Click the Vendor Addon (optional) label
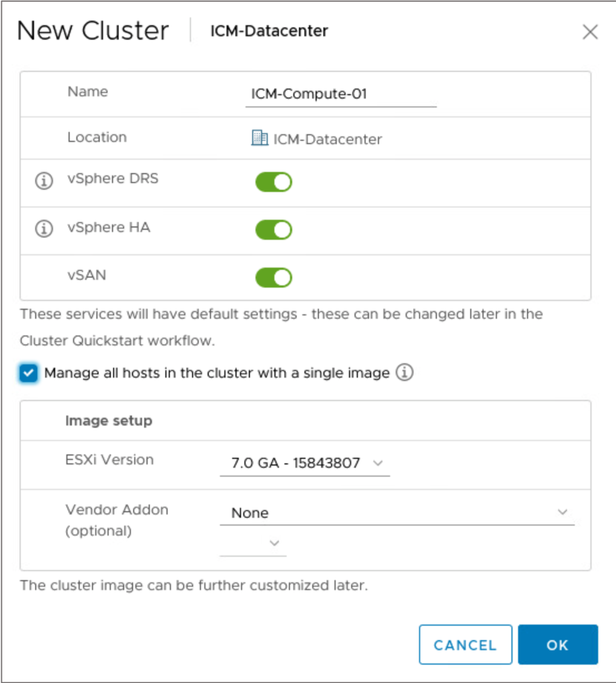Image resolution: width=616 pixels, height=683 pixels. pos(117,520)
